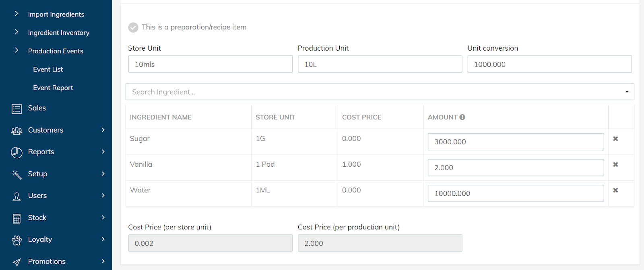Image resolution: width=644 pixels, height=270 pixels.
Task: Click the Loyalty paw icon
Action: click(x=17, y=240)
